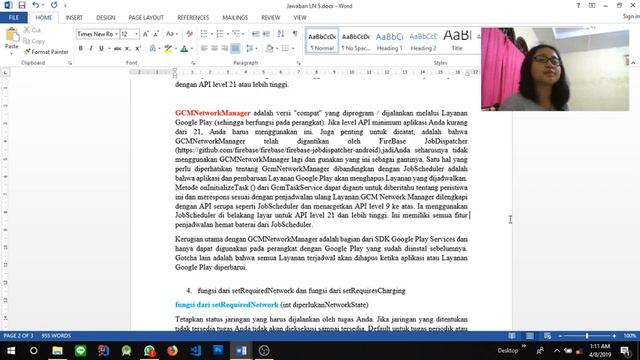Apply the Heading 2 style
The image size is (640, 360).
[423, 41]
